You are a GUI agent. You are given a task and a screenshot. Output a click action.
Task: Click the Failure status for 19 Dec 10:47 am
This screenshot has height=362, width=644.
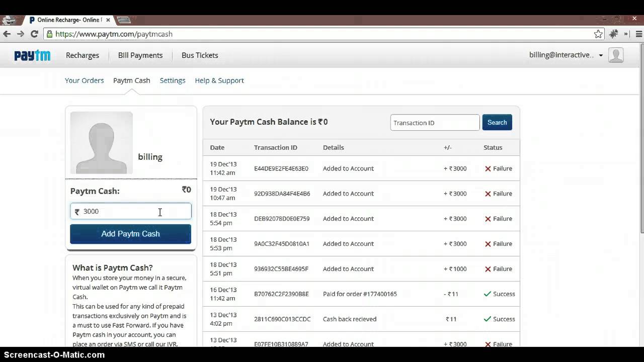tap(499, 194)
